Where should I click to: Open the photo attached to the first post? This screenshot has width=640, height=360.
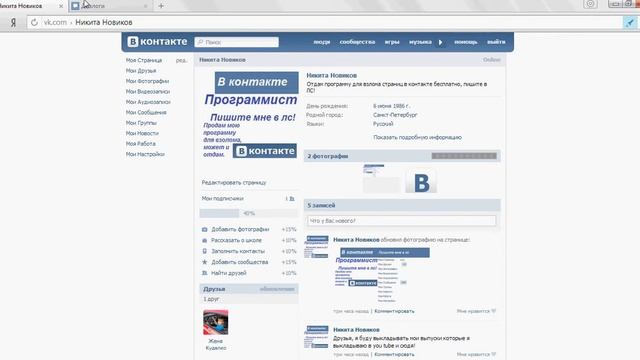[x=382, y=275]
